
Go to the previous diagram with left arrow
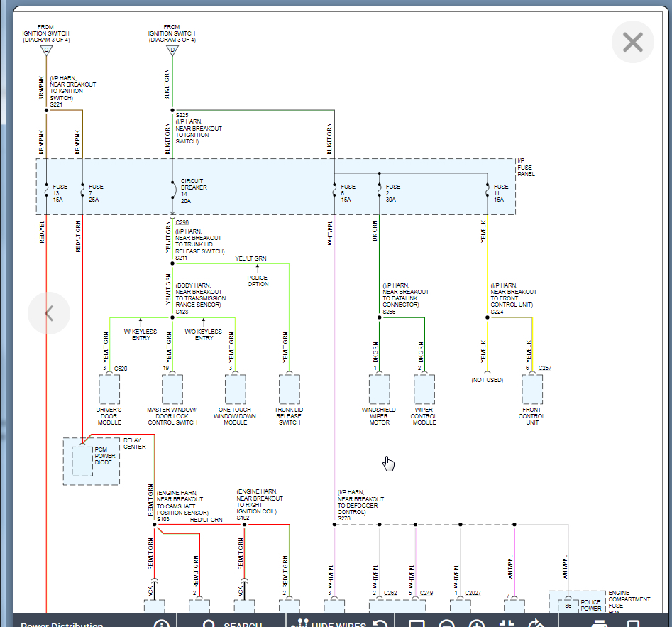pos(49,313)
